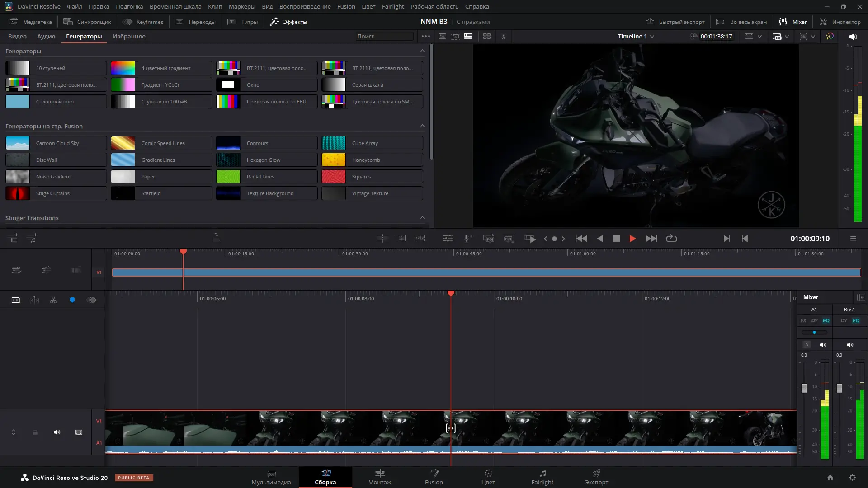The image size is (868, 488).
Task: Mute audio on timeline track speaker
Action: (x=57, y=432)
